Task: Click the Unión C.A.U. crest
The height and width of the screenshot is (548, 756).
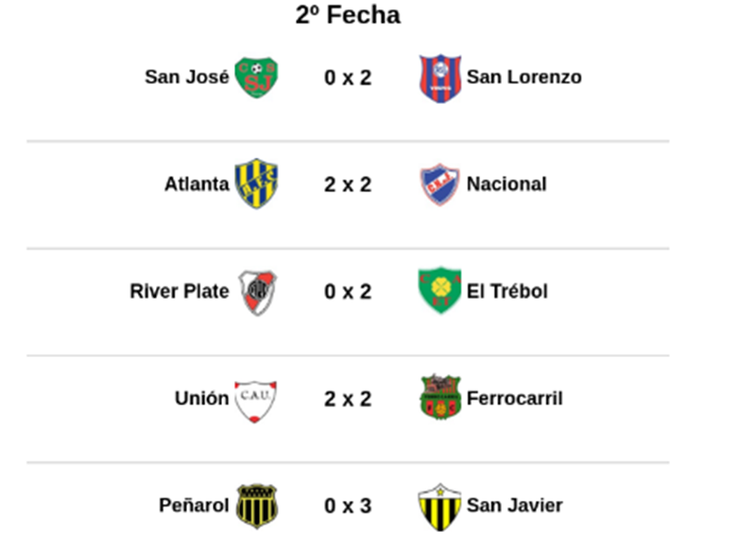Action: pyautogui.click(x=256, y=399)
